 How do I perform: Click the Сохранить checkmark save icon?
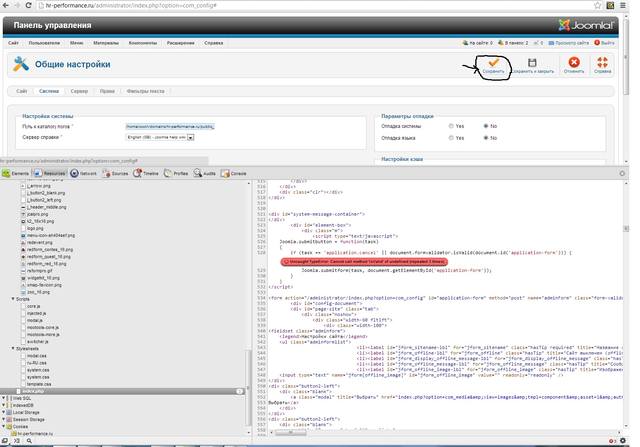[493, 62]
